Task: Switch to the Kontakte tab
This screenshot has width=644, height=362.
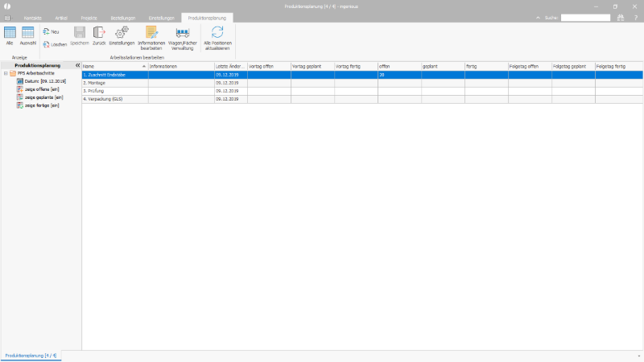Action: point(32,18)
